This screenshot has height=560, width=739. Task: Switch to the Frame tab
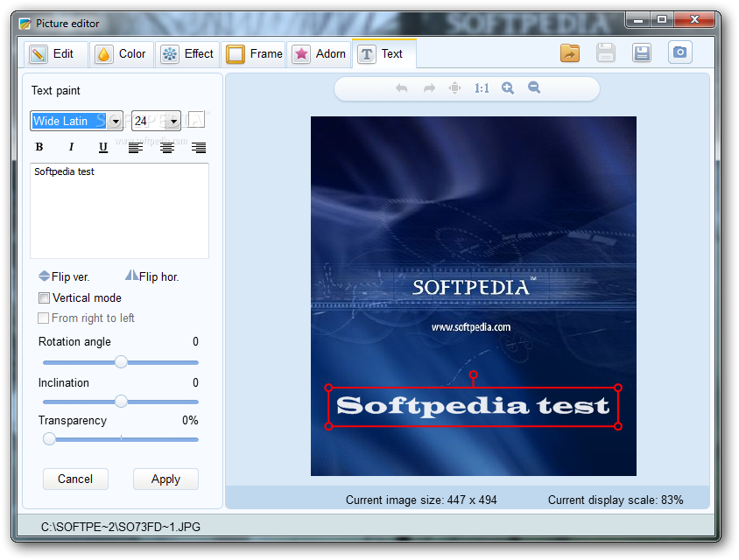[254, 53]
